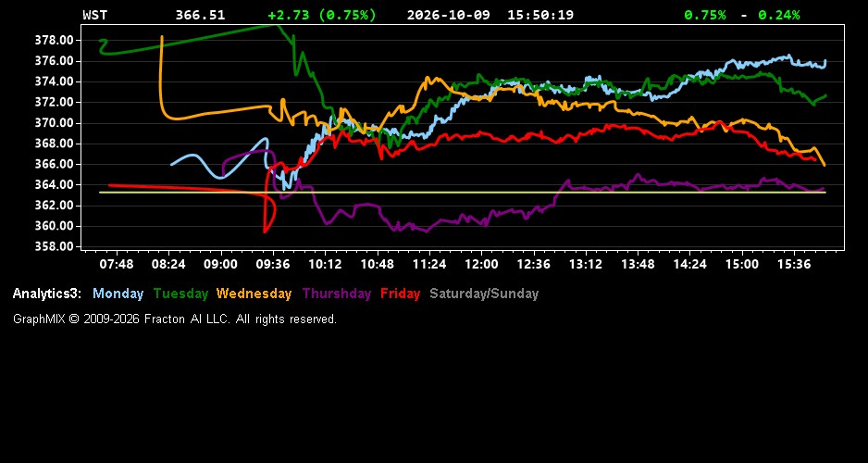Select the 366.51 last price value
The width and height of the screenshot is (868, 463).
[x=201, y=15]
